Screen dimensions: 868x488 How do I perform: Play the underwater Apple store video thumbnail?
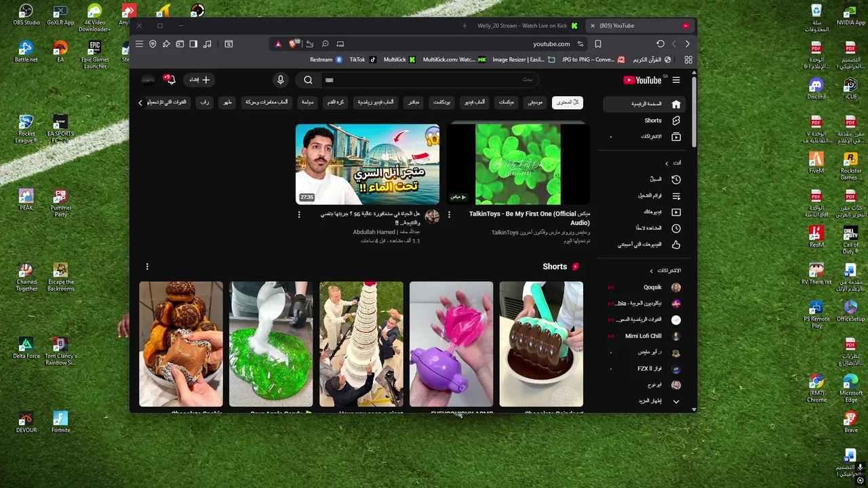(x=368, y=164)
